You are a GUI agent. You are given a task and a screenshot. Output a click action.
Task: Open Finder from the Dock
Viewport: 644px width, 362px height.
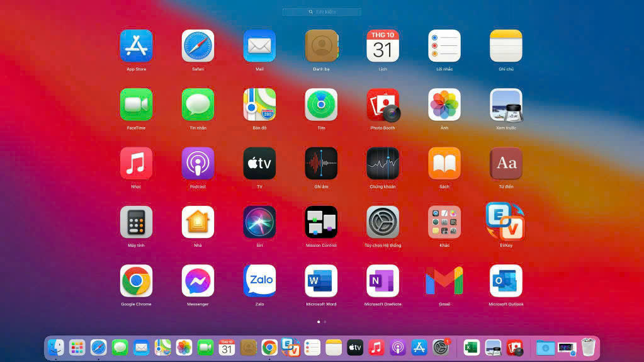pyautogui.click(x=55, y=348)
